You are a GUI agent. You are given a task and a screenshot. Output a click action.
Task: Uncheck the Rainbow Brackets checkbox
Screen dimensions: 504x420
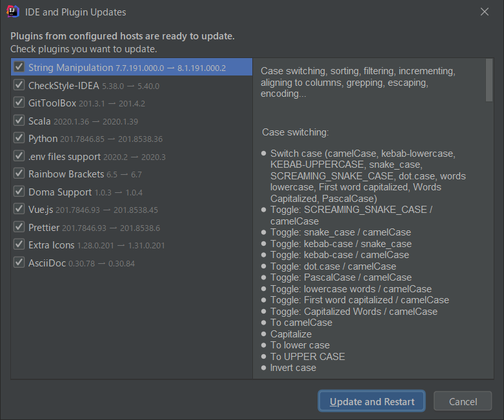19,173
